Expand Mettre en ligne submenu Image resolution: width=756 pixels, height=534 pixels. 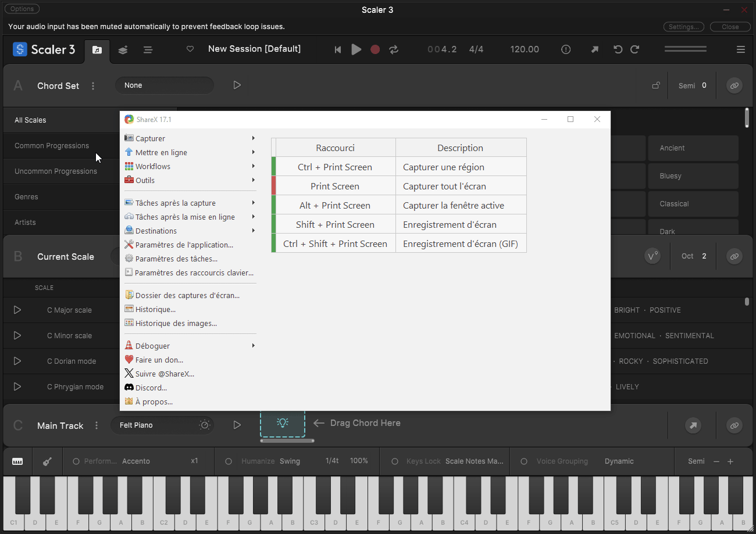[x=190, y=152]
